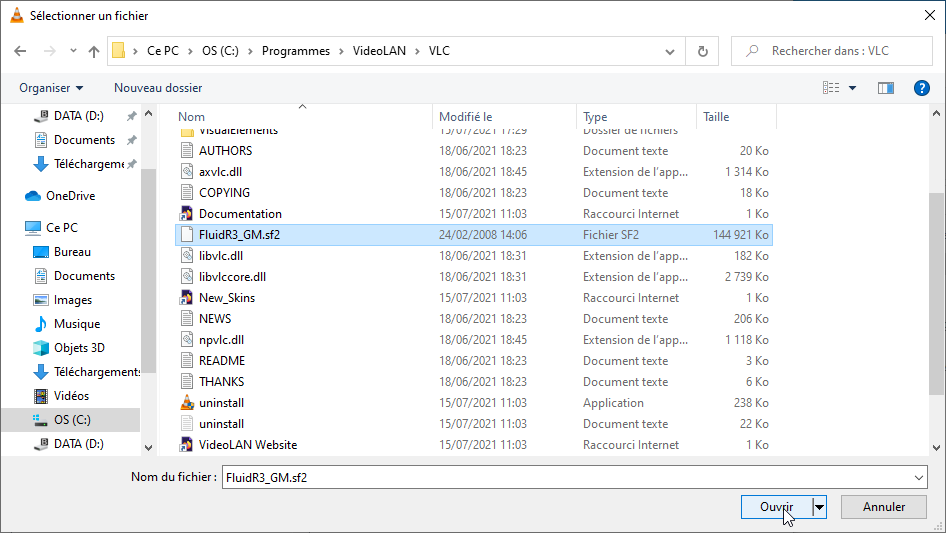Sort by the Taille column header
This screenshot has height=533, width=946.
point(716,117)
